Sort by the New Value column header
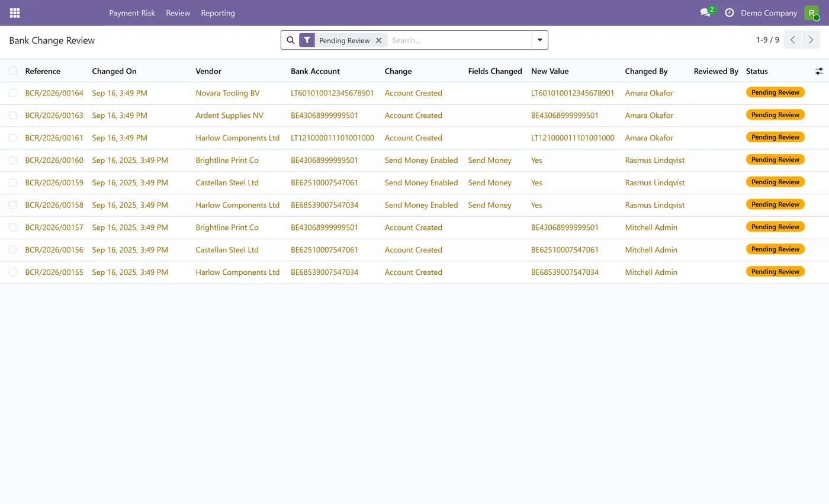The image size is (829, 504). [x=550, y=71]
